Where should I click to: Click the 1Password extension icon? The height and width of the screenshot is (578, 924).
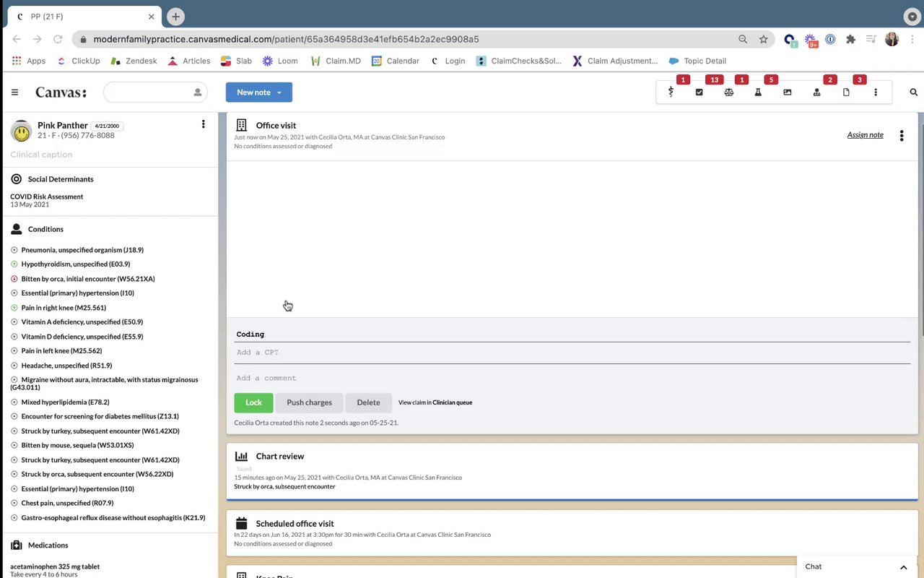click(830, 39)
